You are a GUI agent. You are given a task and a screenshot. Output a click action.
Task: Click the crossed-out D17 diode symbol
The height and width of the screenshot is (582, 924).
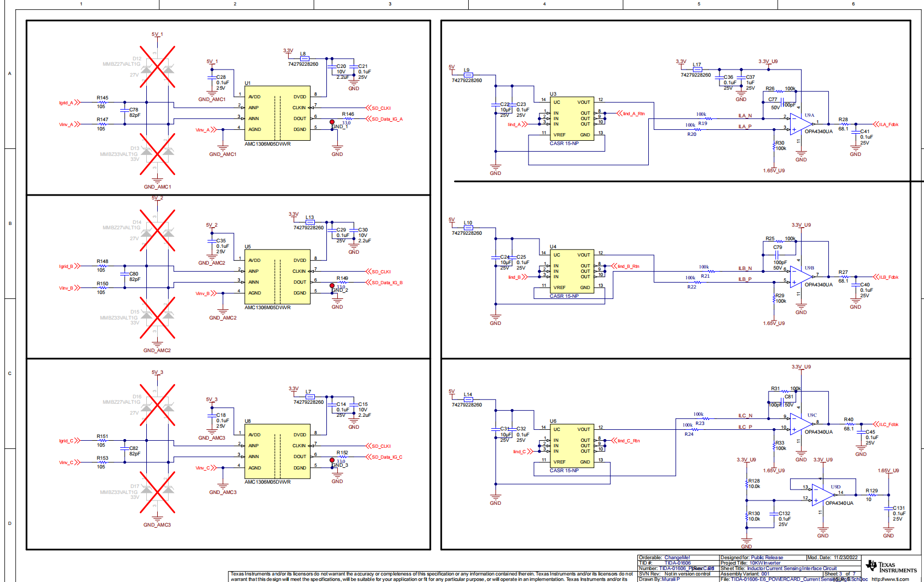point(157,492)
